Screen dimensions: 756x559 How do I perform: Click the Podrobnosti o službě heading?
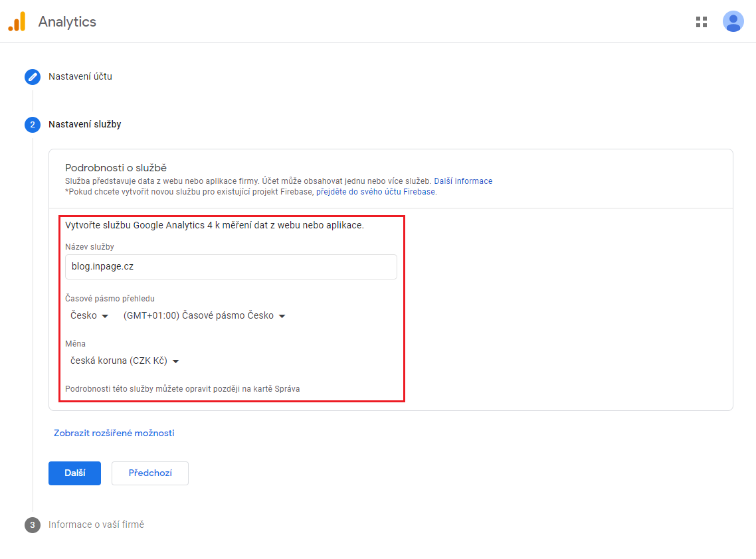116,168
